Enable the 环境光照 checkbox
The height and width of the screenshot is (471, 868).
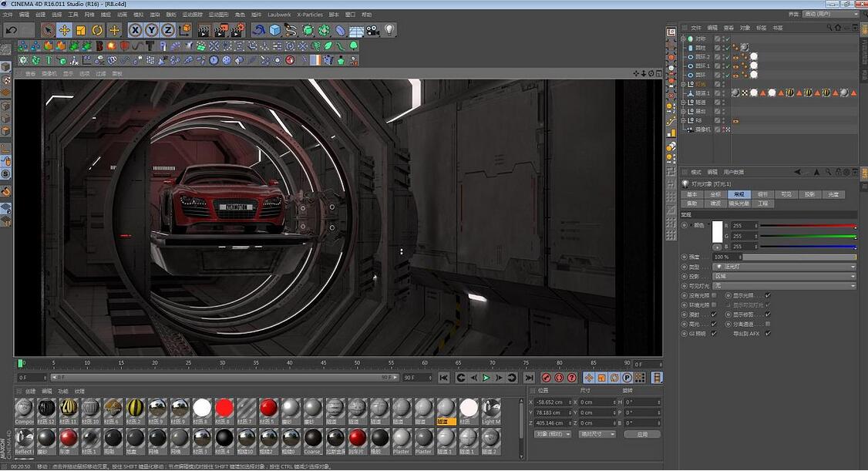pyautogui.click(x=714, y=305)
